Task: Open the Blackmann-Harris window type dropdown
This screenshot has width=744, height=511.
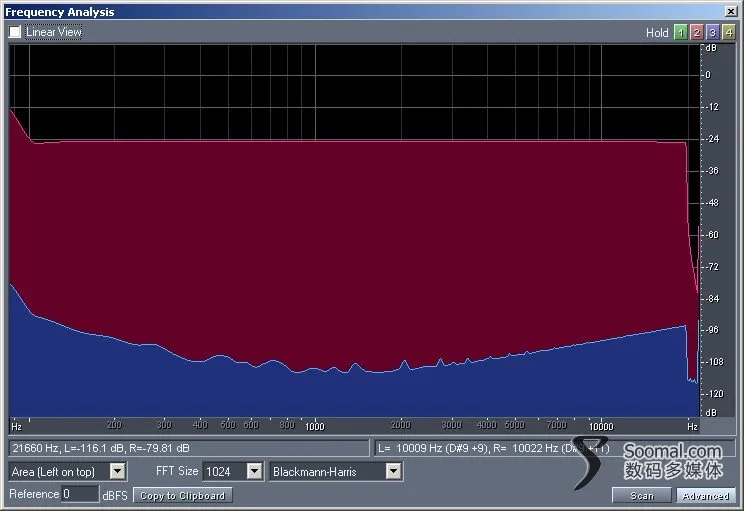Action: click(x=336, y=471)
